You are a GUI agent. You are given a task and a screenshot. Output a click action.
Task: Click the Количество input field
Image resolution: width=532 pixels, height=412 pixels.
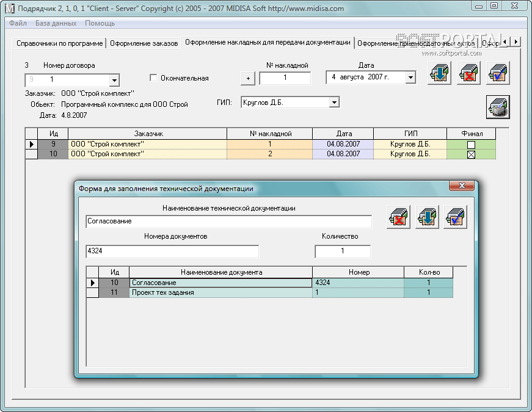click(342, 251)
